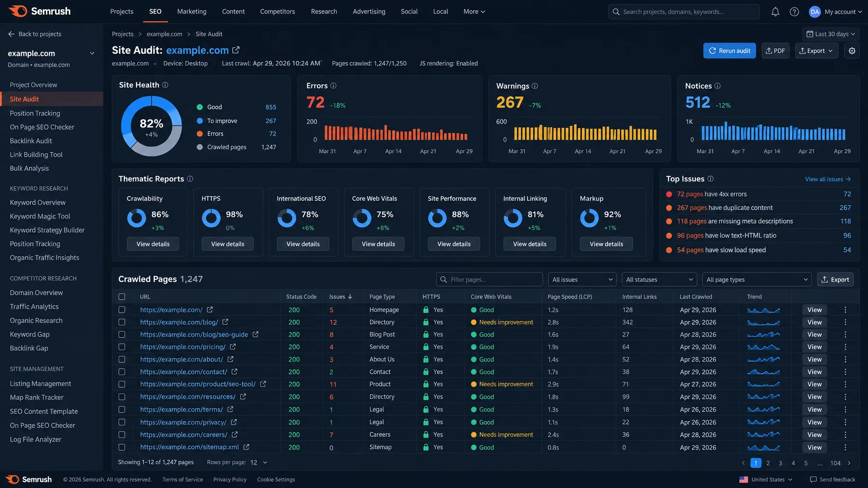Click the Semrush logo in top bar
Image resolution: width=868 pixels, height=488 pixels.
click(40, 11)
